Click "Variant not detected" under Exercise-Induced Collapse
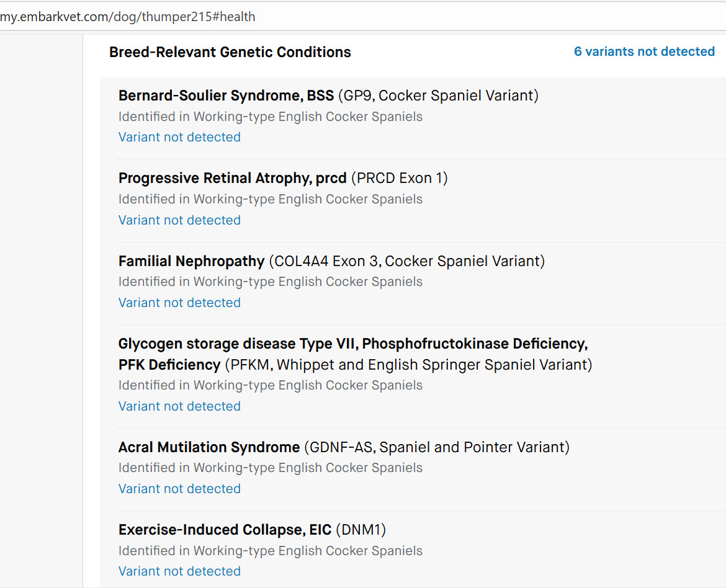This screenshot has width=726, height=588. [179, 571]
